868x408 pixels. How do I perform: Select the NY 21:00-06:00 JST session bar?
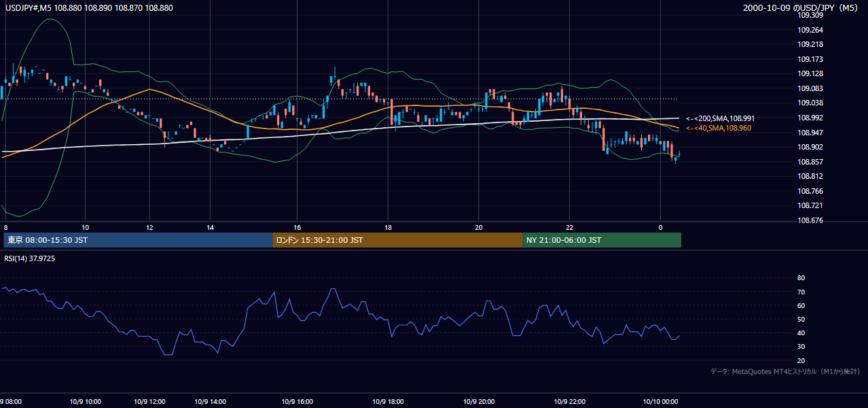(602, 240)
